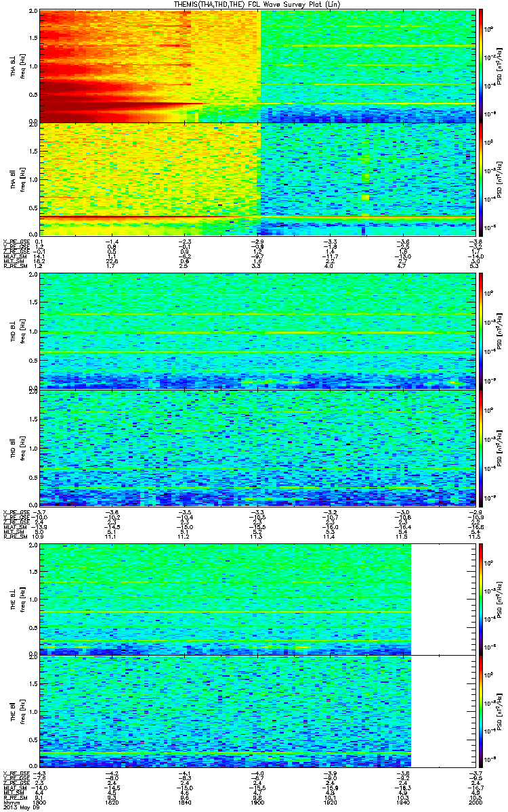Viewport: 508px width, 812px height.
Task: Click the THE BL panel color bar
Action: click(481, 600)
